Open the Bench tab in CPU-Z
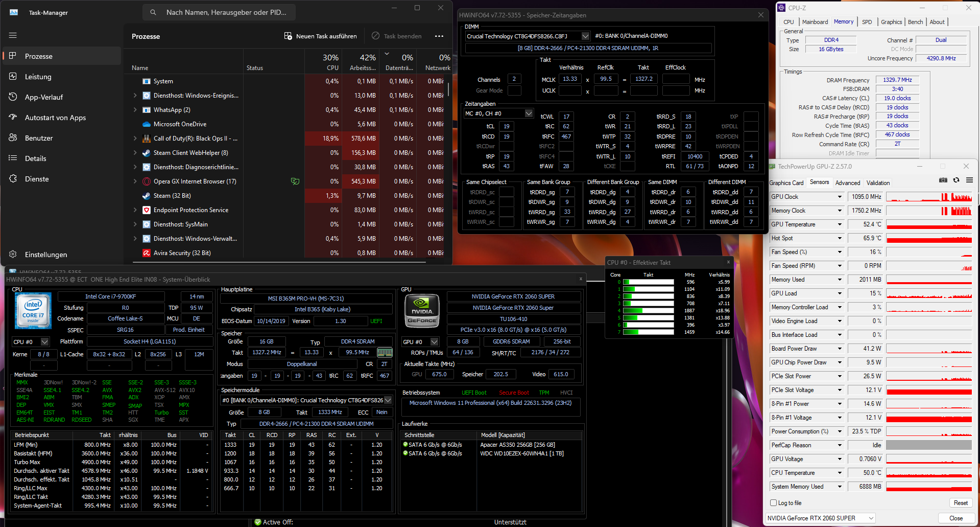Screen dimensions: 980x527 click(x=916, y=22)
